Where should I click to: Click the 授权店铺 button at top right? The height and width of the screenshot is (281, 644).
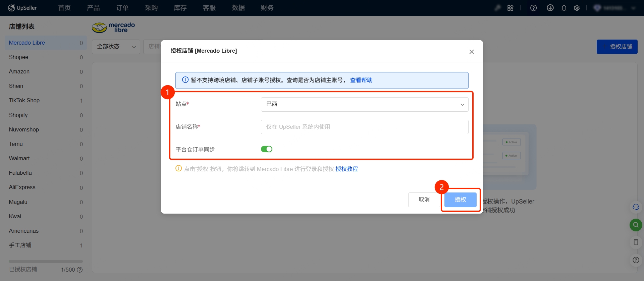pyautogui.click(x=617, y=47)
